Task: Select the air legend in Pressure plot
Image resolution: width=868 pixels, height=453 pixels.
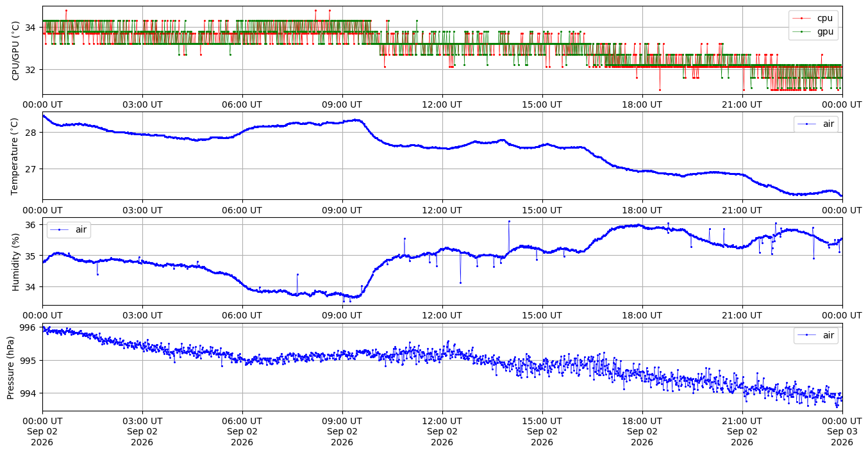Action: coord(816,335)
